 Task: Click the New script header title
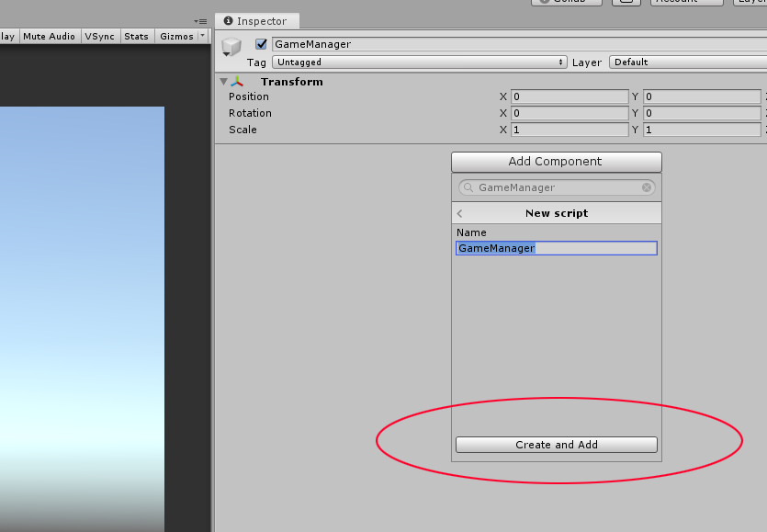pos(557,213)
